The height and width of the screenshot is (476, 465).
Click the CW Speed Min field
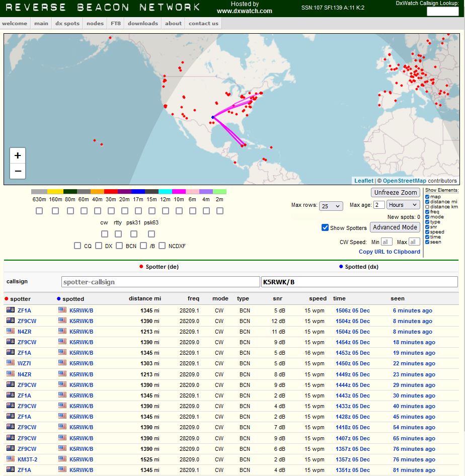386,242
